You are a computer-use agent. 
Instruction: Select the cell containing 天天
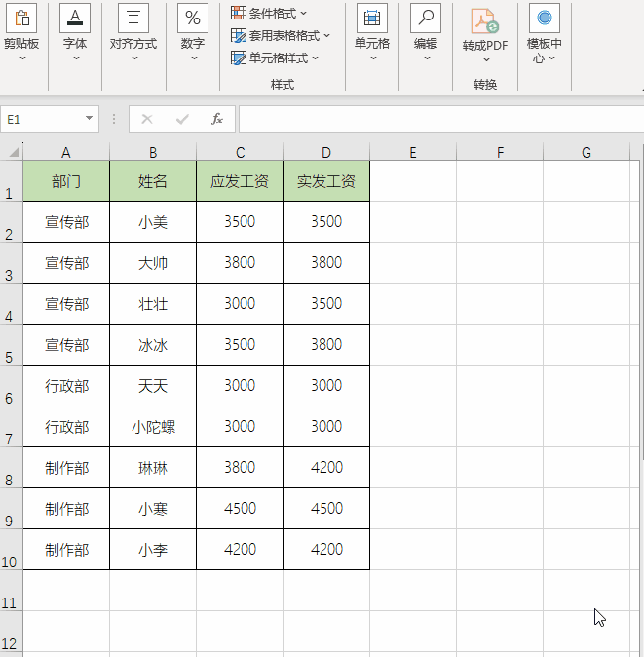click(x=153, y=385)
